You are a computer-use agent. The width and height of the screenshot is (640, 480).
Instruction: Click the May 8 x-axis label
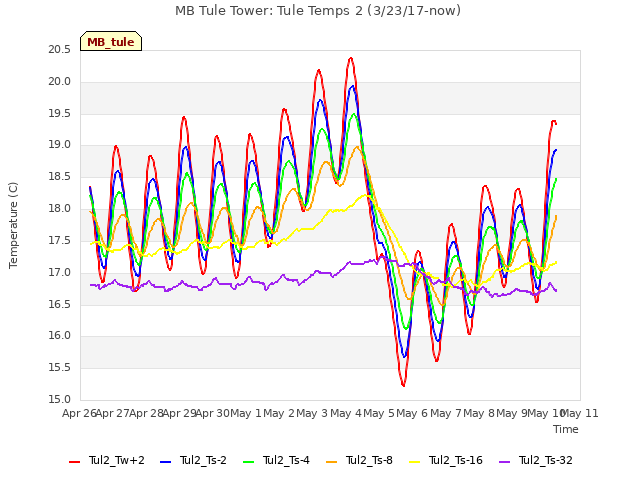click(x=479, y=413)
